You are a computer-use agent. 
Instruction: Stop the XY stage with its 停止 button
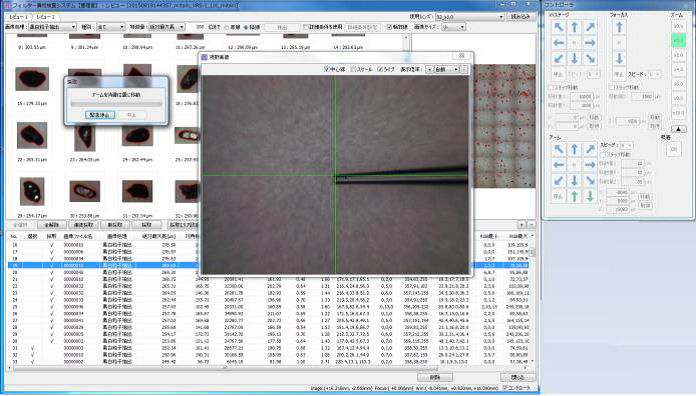click(x=558, y=74)
